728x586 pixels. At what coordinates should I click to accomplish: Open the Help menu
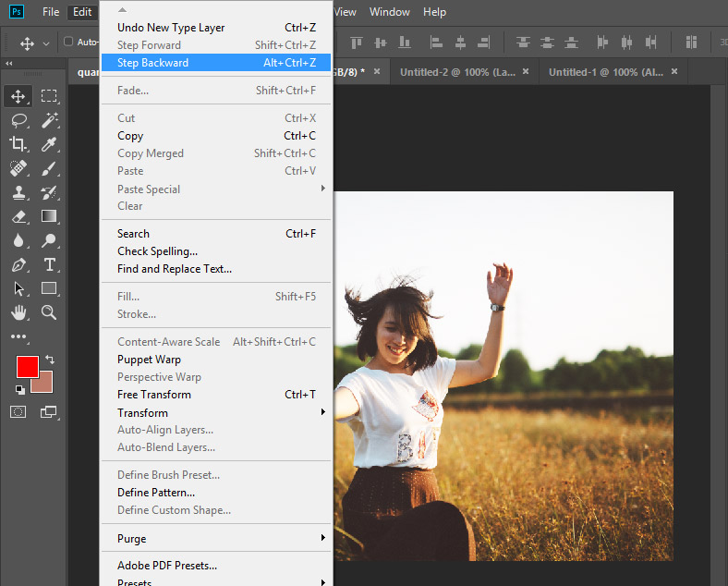(434, 12)
